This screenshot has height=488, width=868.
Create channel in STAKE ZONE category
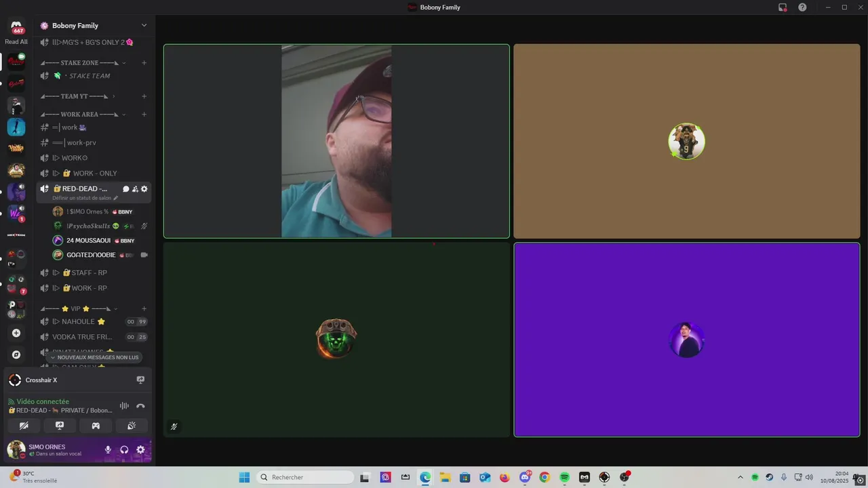pyautogui.click(x=144, y=63)
